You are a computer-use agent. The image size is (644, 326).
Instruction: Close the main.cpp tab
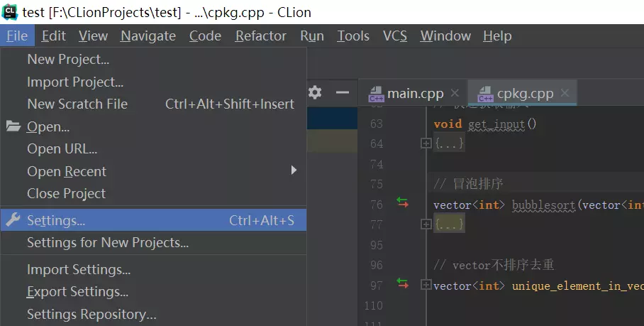[455, 93]
